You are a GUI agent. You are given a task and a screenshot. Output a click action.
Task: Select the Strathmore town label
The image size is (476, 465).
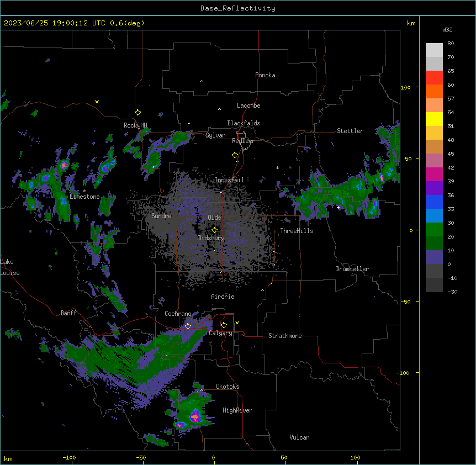[285, 336]
